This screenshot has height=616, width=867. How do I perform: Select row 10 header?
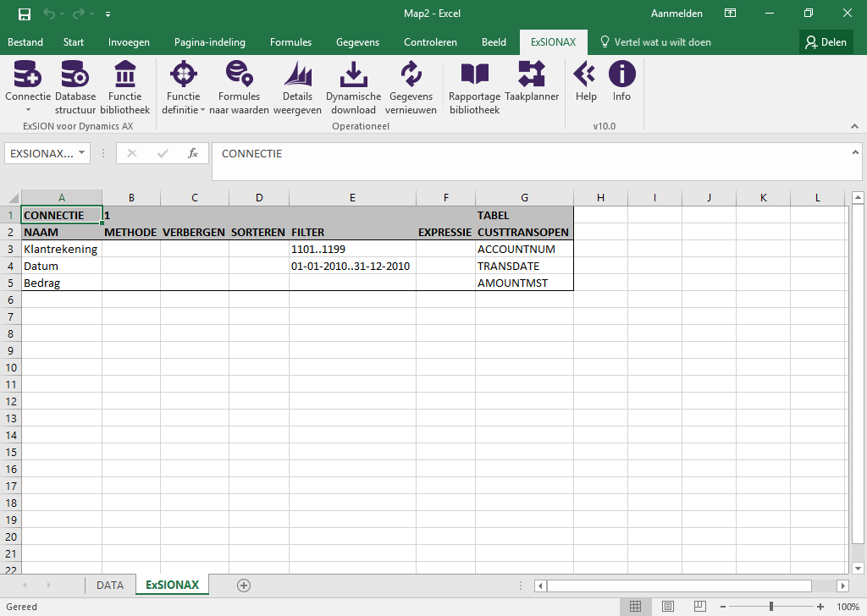pos(11,367)
